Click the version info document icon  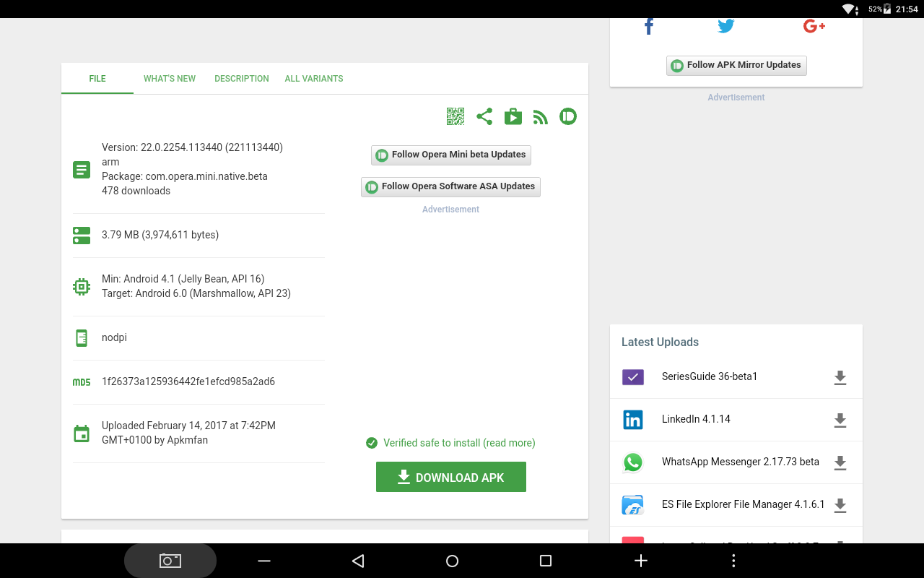[82, 171]
